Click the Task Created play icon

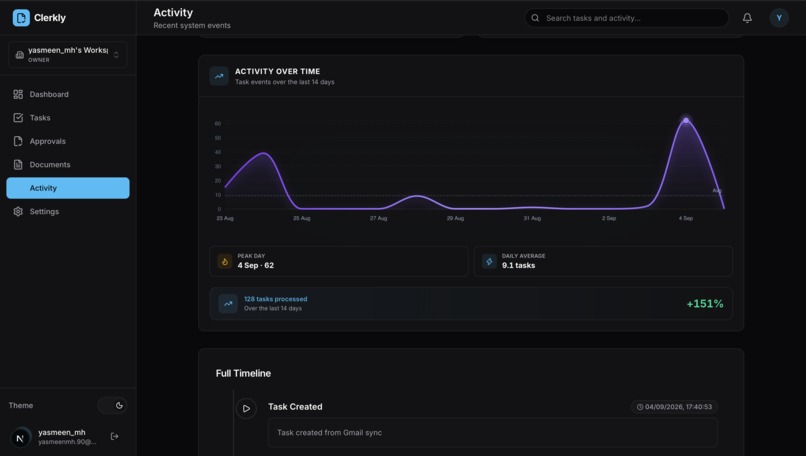click(x=246, y=408)
